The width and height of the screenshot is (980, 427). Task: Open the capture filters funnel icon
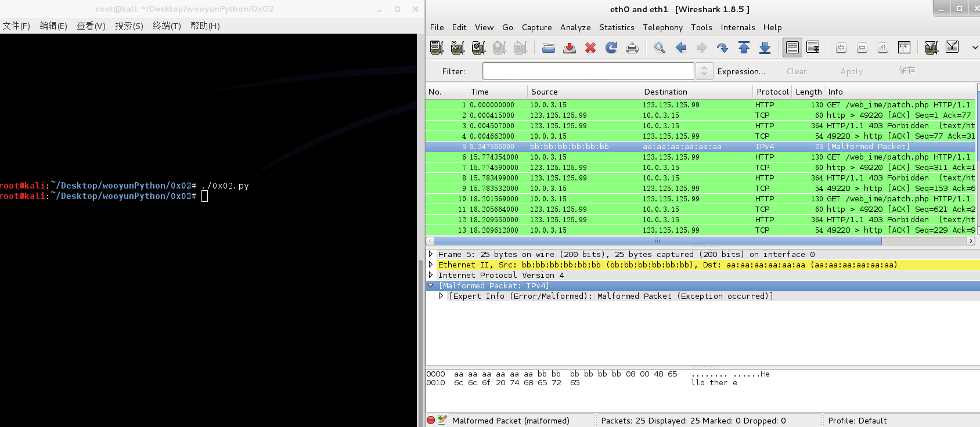tap(931, 48)
